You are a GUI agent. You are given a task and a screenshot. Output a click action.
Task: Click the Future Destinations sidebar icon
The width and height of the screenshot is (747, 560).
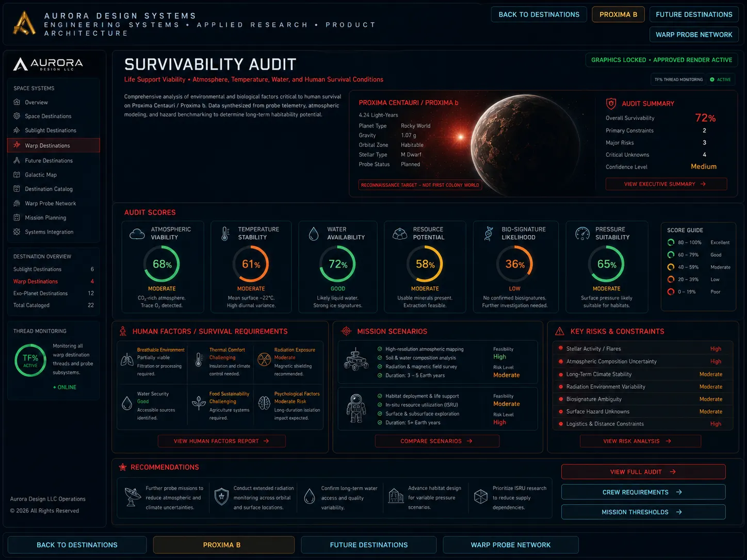click(x=17, y=160)
